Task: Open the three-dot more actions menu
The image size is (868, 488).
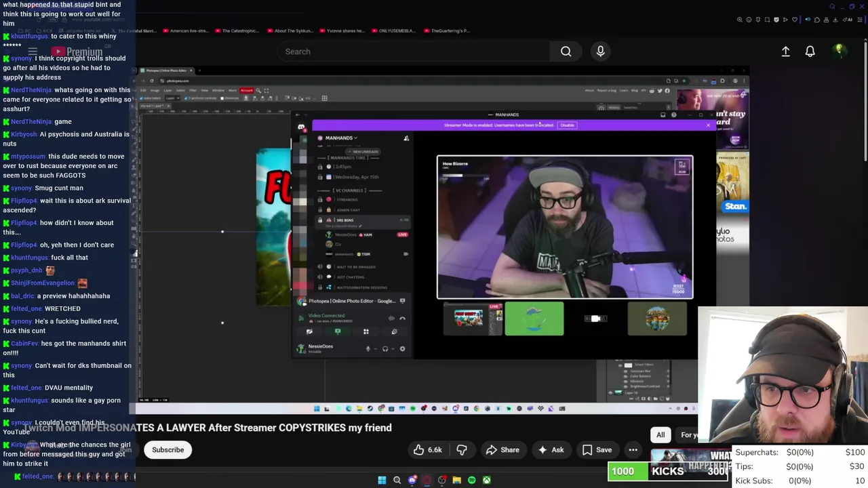Action: [633, 450]
